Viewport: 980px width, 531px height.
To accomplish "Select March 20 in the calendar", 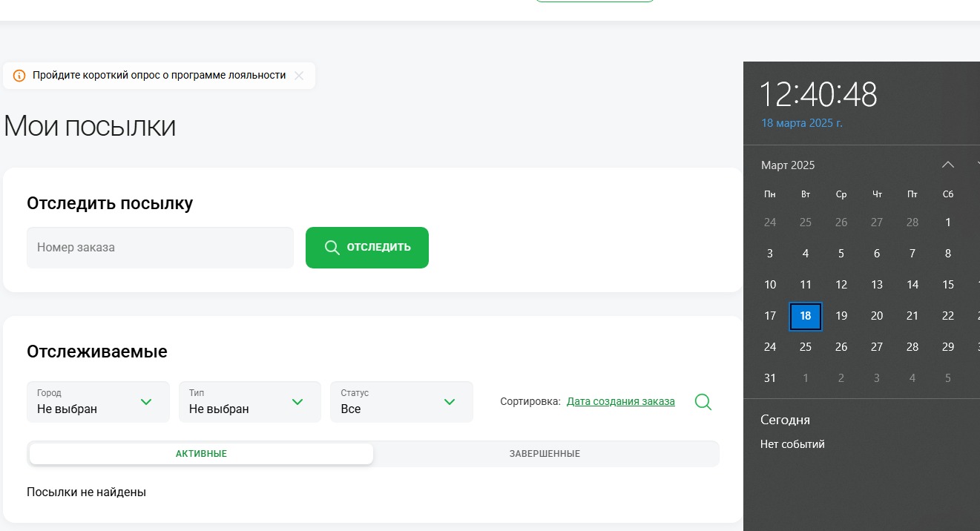I will (x=877, y=316).
